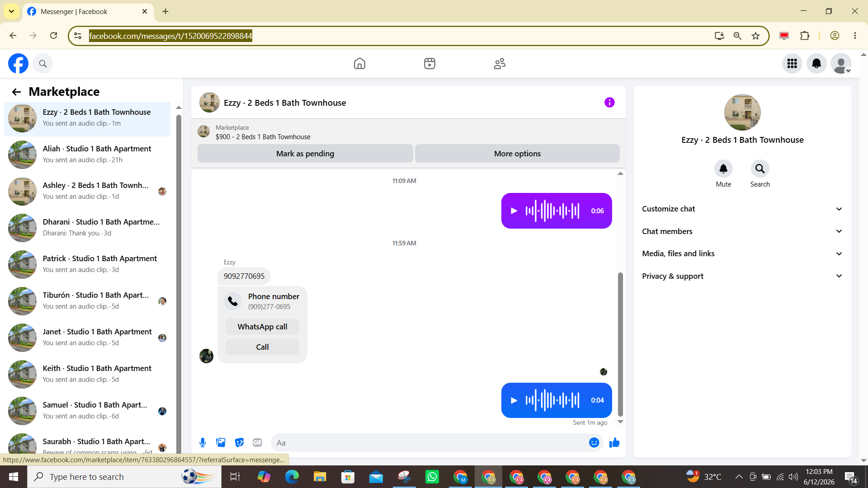Mute the conversation with bell icon

tap(723, 169)
